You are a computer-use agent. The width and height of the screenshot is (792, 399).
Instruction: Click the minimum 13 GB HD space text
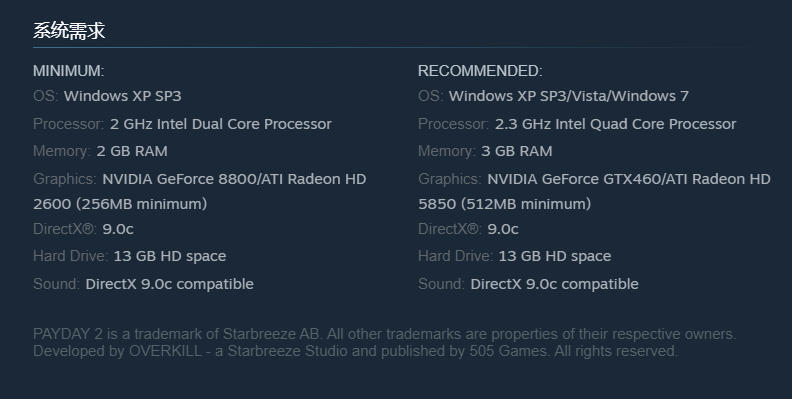(170, 256)
